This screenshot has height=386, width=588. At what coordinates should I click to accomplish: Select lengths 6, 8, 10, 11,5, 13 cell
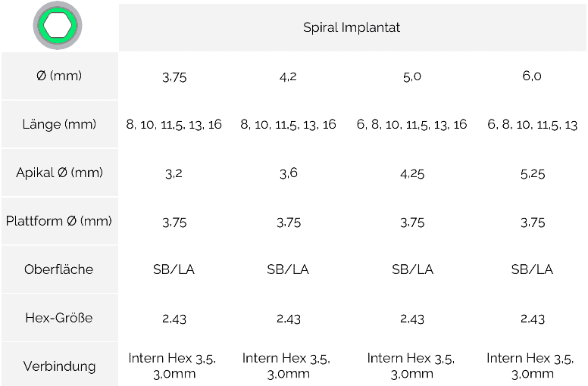(532, 124)
